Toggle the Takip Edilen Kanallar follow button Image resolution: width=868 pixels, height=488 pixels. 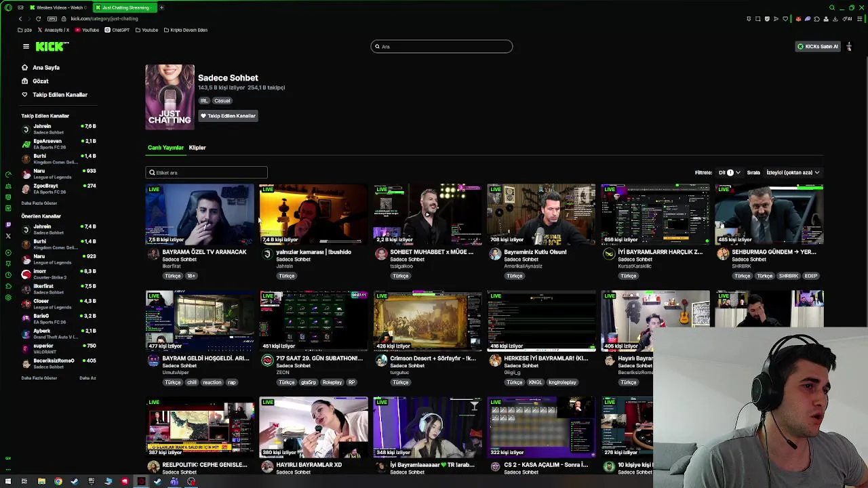228,116
